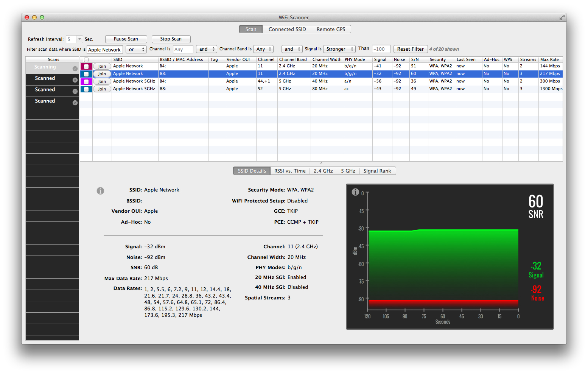Click the signal "Than" field showing -100
The image size is (588, 374).
[381, 49]
